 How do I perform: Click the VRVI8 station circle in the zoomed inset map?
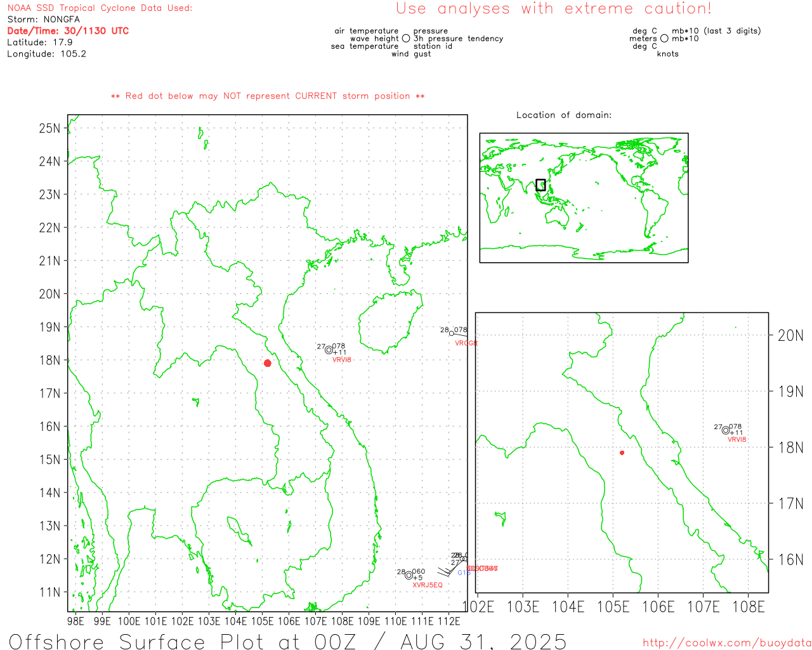click(726, 430)
